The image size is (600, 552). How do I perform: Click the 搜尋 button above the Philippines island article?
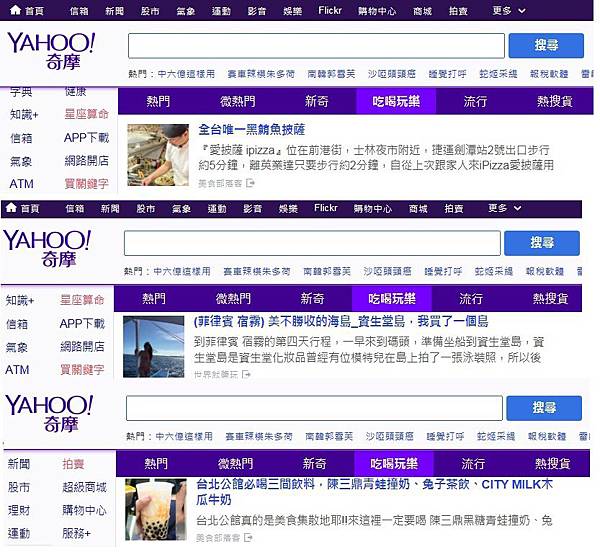(542, 243)
